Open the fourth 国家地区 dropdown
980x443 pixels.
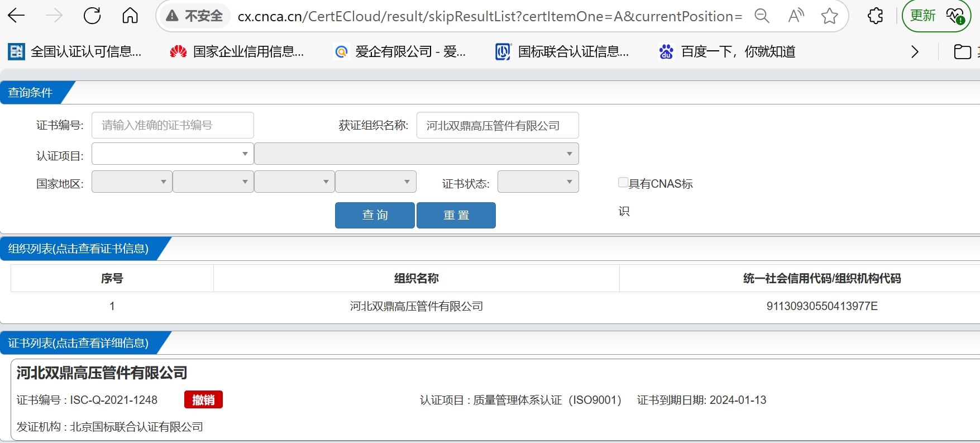click(376, 182)
